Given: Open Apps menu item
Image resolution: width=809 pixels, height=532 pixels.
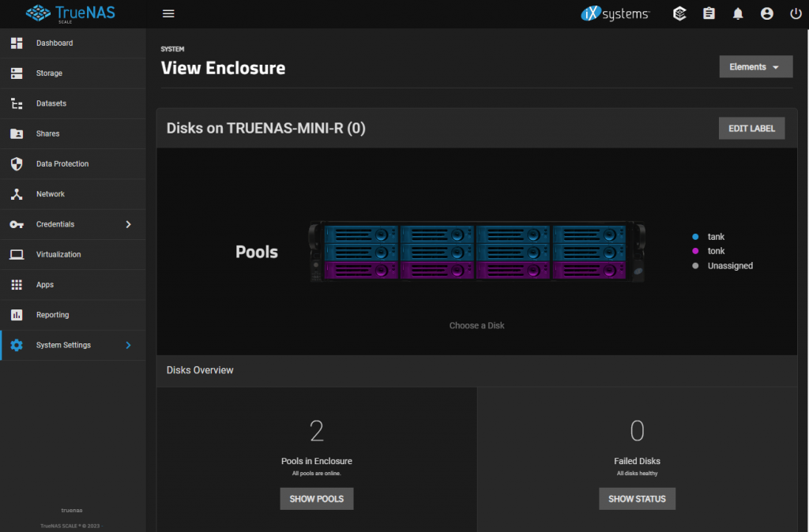Looking at the screenshot, I should [73, 285].
